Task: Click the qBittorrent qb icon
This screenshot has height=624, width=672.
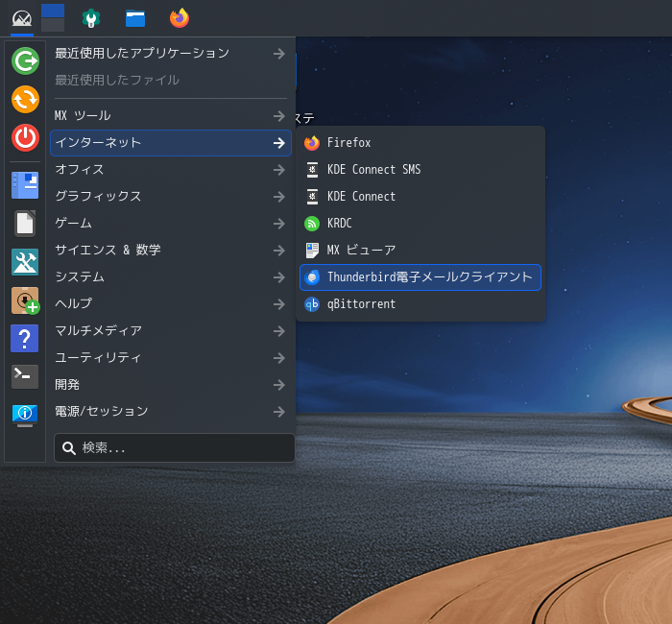Action: click(312, 304)
